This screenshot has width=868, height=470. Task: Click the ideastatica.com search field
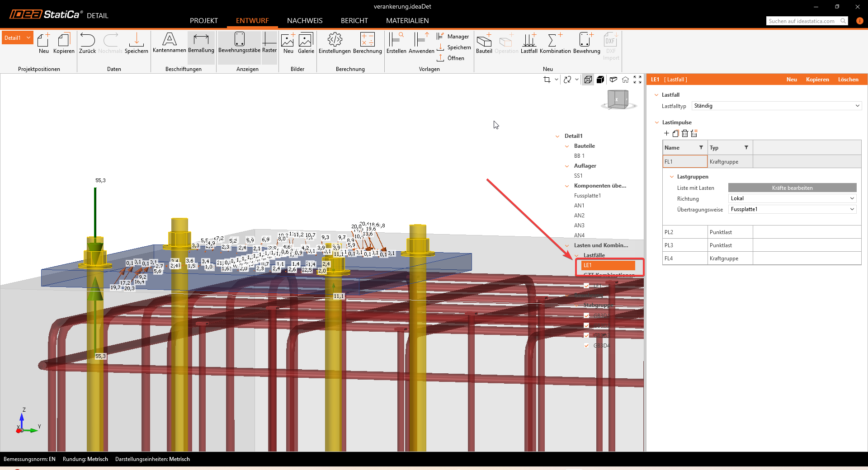pyautogui.click(x=802, y=21)
